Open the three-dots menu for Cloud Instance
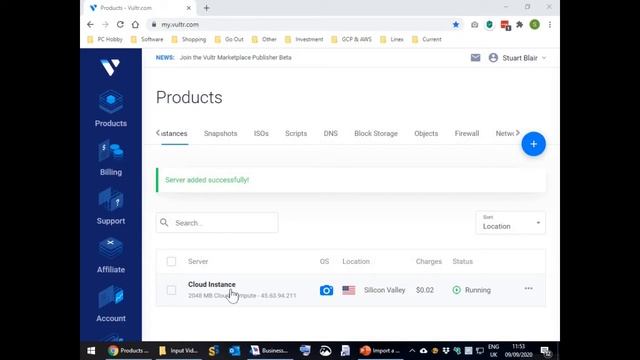Image resolution: width=640 pixels, height=360 pixels. coord(528,289)
